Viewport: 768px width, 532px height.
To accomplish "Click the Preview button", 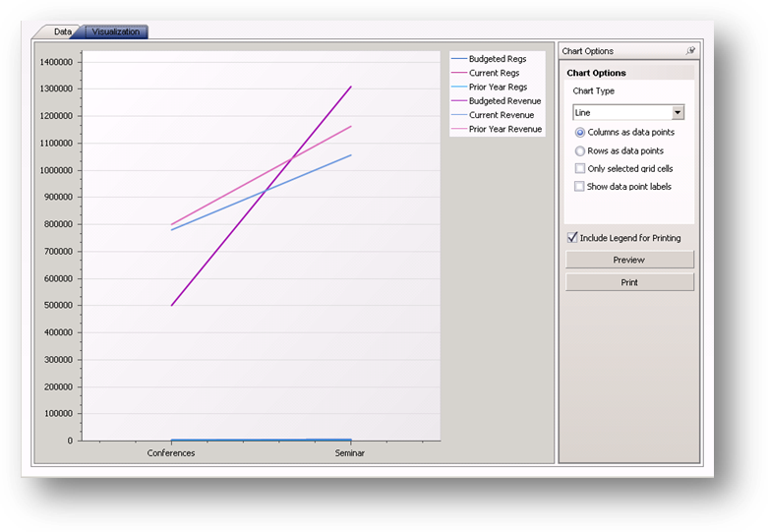I will click(629, 260).
